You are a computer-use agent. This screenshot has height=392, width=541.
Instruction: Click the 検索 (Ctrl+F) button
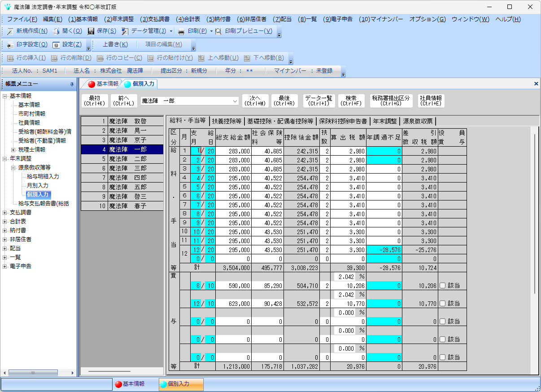[x=351, y=101]
